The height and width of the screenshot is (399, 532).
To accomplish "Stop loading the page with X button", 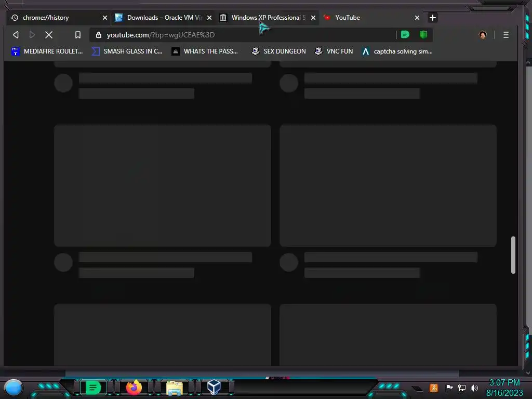I will click(48, 35).
